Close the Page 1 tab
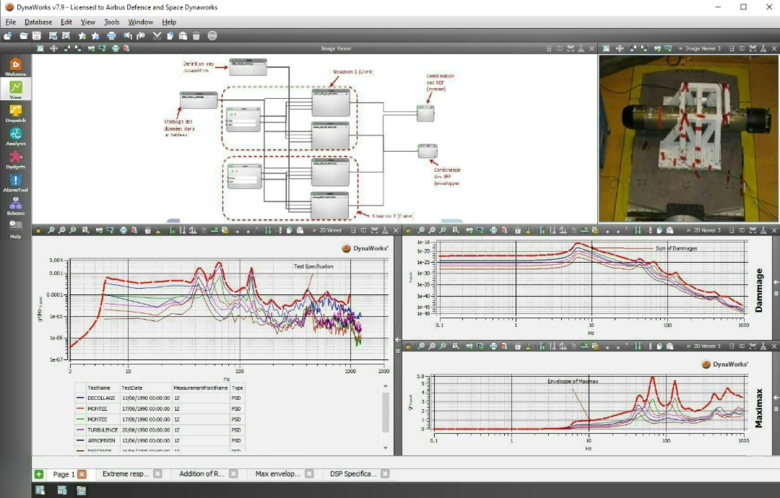The height and width of the screenshot is (498, 780). (82, 474)
